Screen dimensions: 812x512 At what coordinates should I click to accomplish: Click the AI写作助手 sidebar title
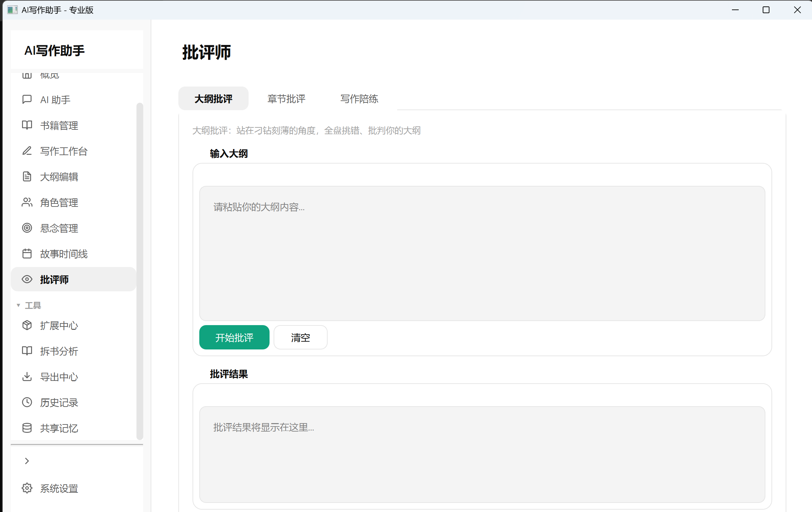tap(54, 50)
